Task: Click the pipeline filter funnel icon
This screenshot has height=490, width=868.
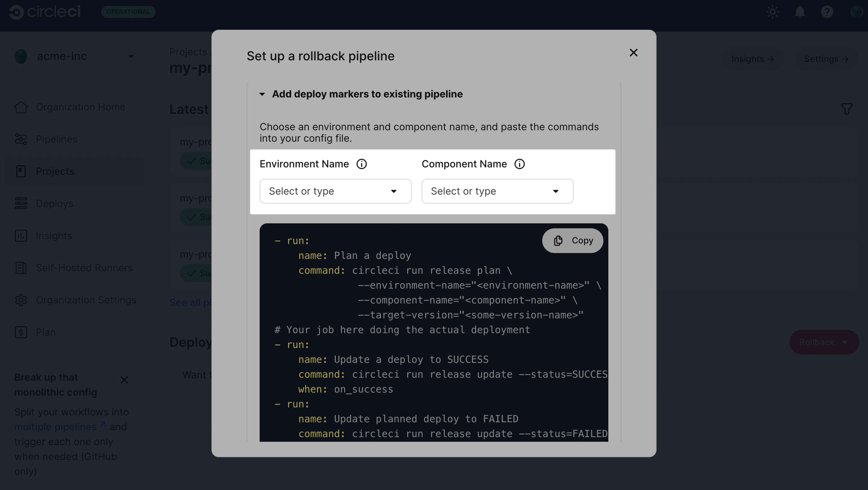Action: (x=846, y=109)
